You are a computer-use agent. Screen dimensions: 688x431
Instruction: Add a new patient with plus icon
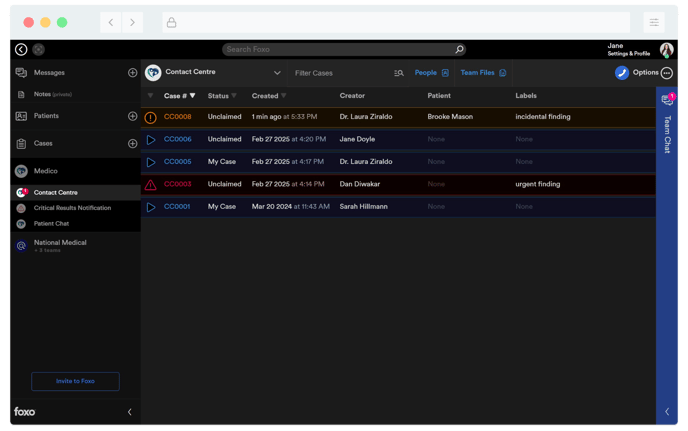click(x=133, y=116)
